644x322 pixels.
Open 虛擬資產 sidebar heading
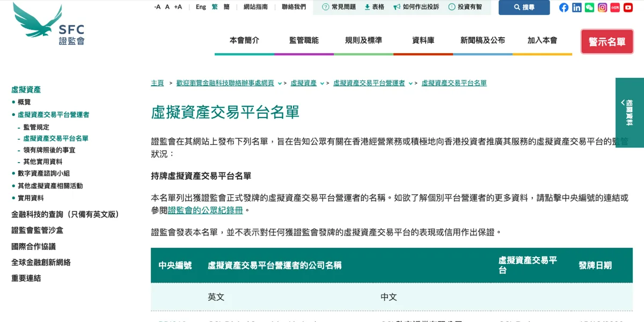pos(26,90)
